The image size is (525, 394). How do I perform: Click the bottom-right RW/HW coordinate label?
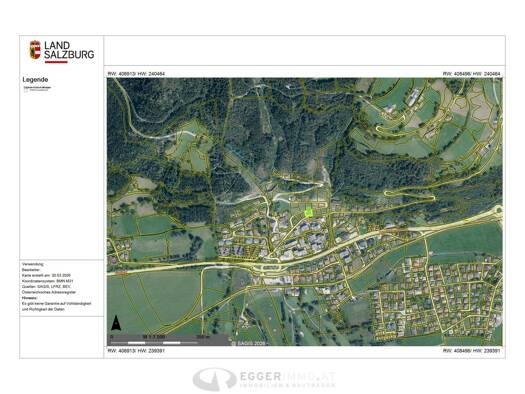click(x=471, y=351)
